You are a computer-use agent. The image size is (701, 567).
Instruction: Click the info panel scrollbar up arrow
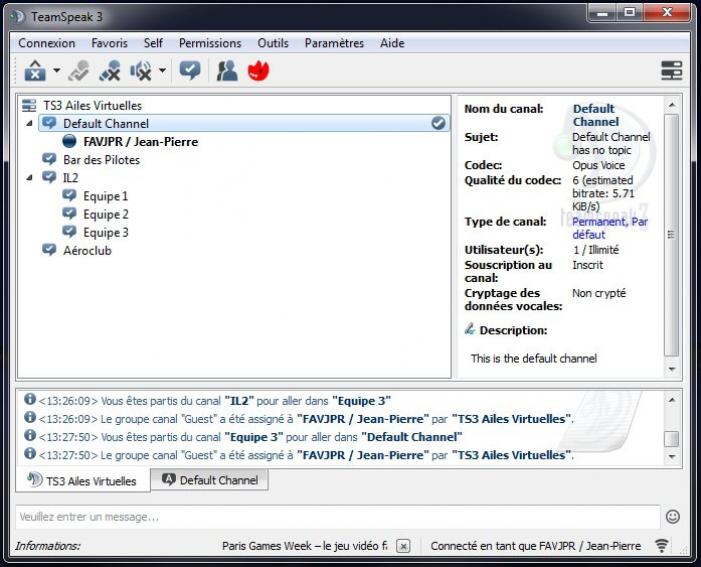pos(671,105)
